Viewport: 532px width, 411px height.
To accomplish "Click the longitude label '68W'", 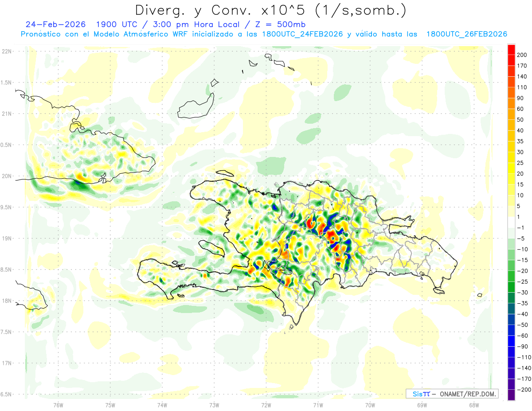I will tap(474, 404).
